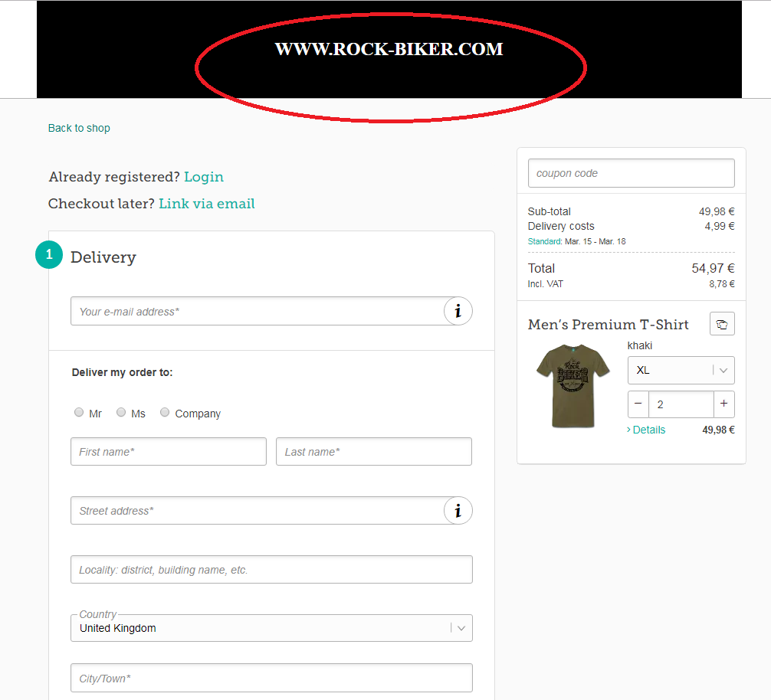Open the Country dropdown showing United Kingdom
The height and width of the screenshot is (700, 771).
(x=271, y=628)
